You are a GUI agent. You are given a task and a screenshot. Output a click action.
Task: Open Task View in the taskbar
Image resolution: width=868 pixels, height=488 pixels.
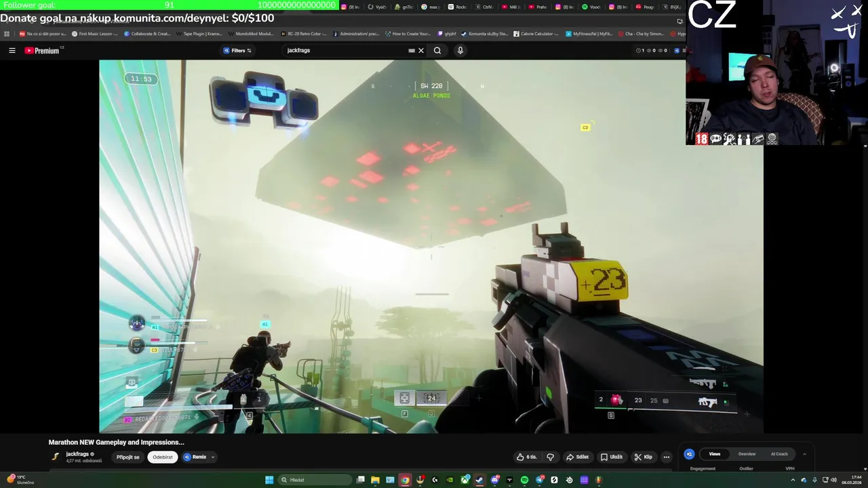361,480
